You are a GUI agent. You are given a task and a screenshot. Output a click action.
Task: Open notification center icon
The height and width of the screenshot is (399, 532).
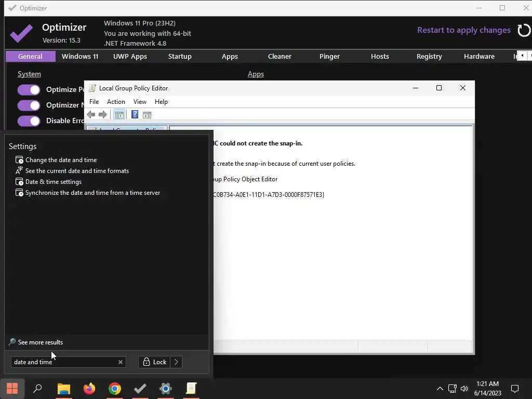[515, 389]
